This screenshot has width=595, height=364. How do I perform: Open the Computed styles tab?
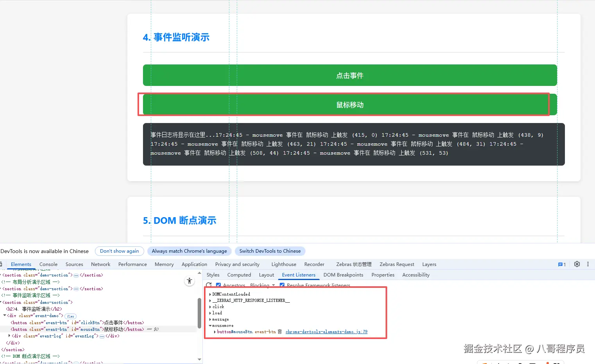tap(239, 275)
